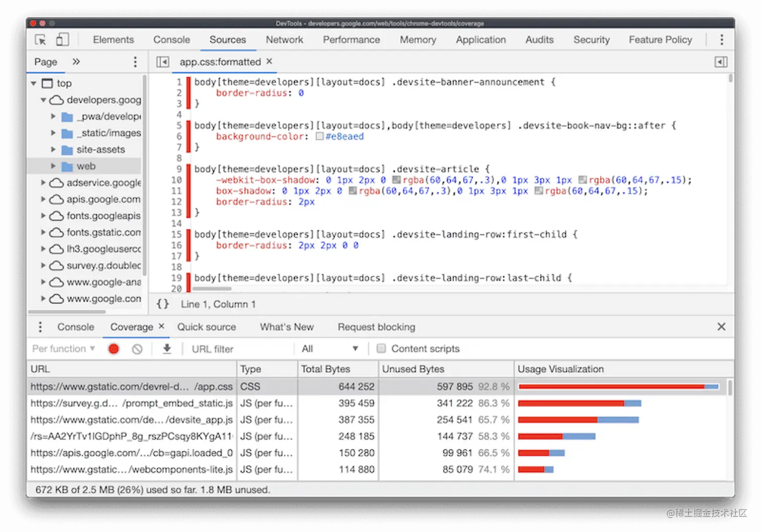The height and width of the screenshot is (532, 761).
Task: Open the navigator pane three-dot menu
Action: pos(135,61)
